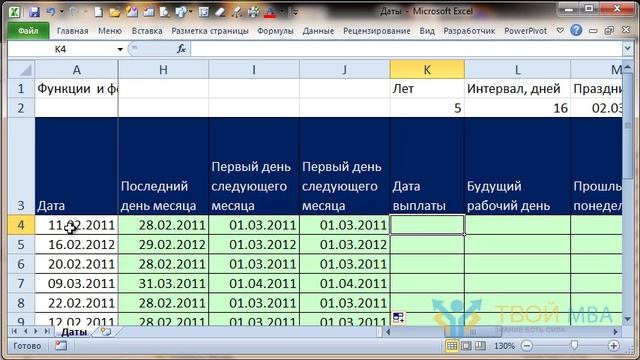The width and height of the screenshot is (640, 360).
Task: Select row 7 header
Action: point(21,283)
